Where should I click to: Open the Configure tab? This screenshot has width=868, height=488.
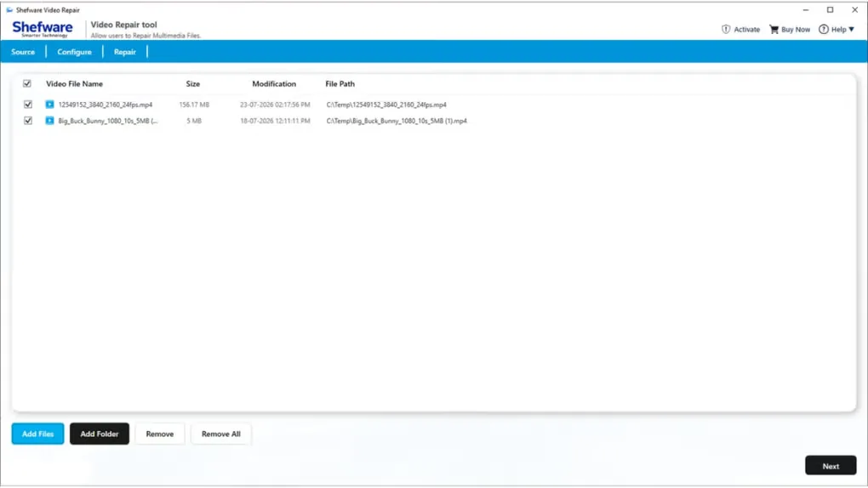point(74,52)
